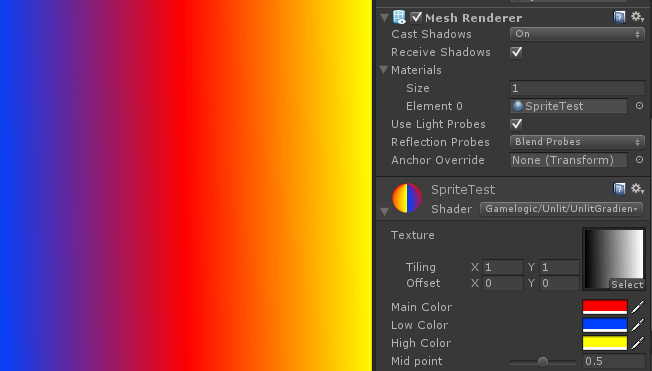Open the Main Color red swatch
This screenshot has width=652, height=371.
click(x=605, y=307)
